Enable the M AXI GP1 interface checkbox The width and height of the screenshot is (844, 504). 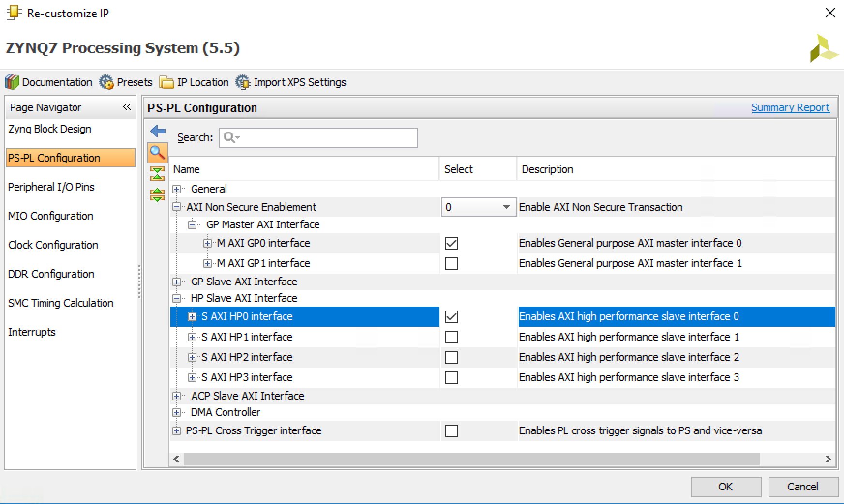click(452, 264)
